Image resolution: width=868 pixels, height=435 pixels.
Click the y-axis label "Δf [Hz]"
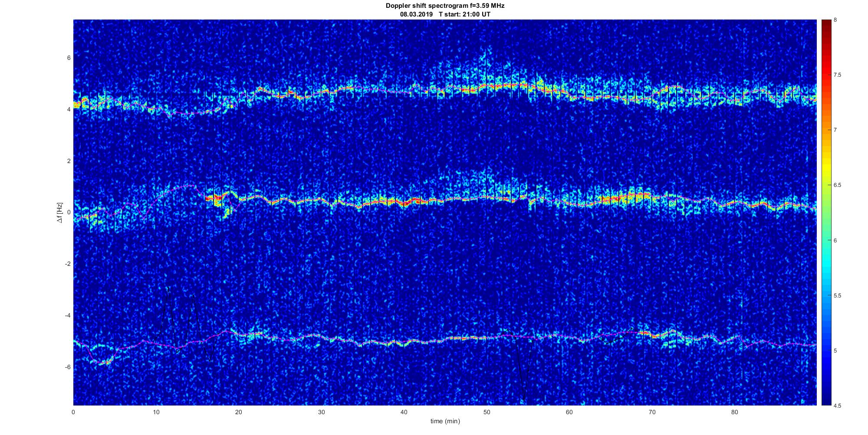[x=60, y=213]
